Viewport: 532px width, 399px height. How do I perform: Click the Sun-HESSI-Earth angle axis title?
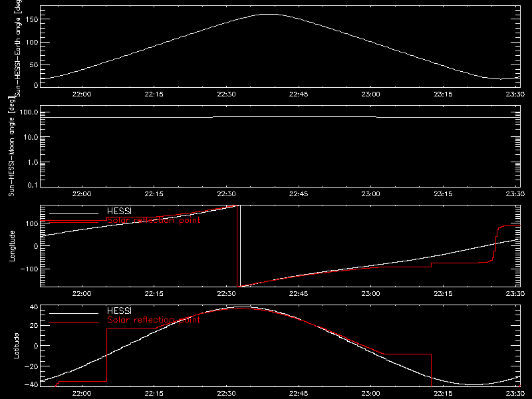click(18, 49)
